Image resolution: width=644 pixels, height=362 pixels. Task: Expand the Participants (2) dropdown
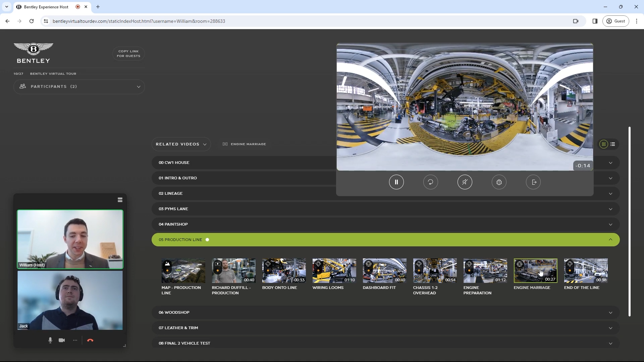[x=79, y=86]
